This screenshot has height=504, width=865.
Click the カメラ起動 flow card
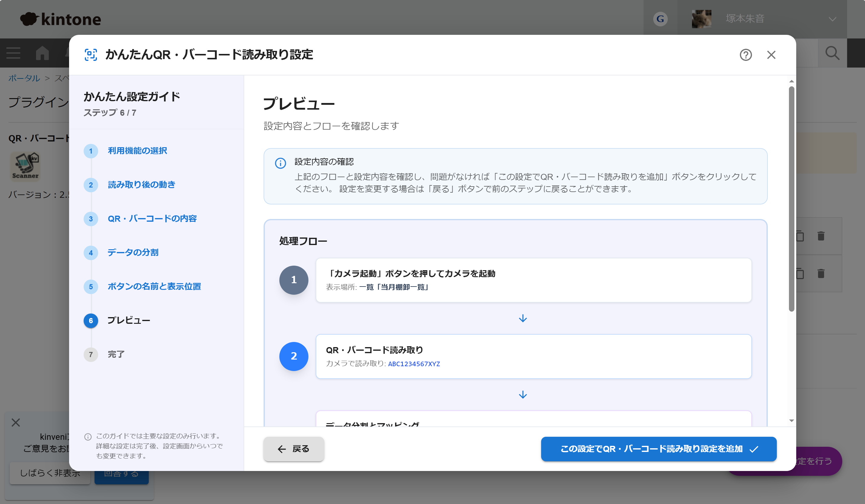pyautogui.click(x=534, y=280)
